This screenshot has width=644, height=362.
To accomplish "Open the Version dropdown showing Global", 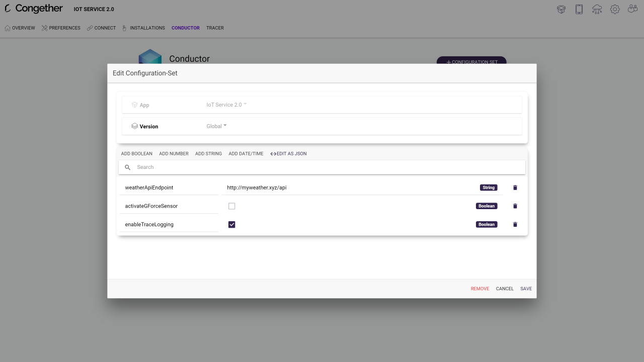I will [x=216, y=126].
